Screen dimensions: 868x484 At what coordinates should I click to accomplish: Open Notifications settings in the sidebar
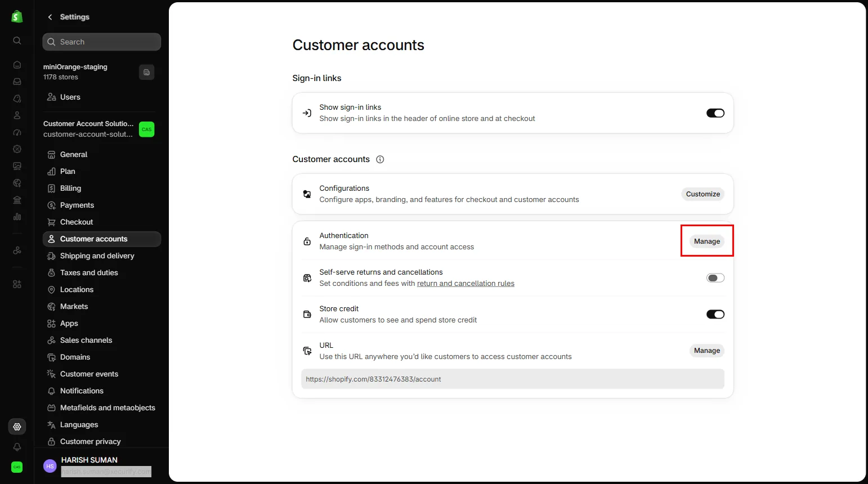(x=102, y=391)
